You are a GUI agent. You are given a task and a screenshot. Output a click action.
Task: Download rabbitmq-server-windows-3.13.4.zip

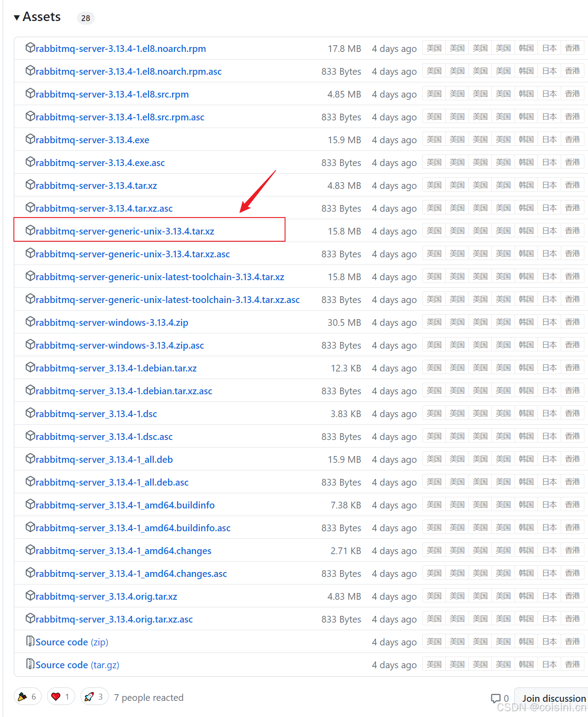pyautogui.click(x=112, y=323)
